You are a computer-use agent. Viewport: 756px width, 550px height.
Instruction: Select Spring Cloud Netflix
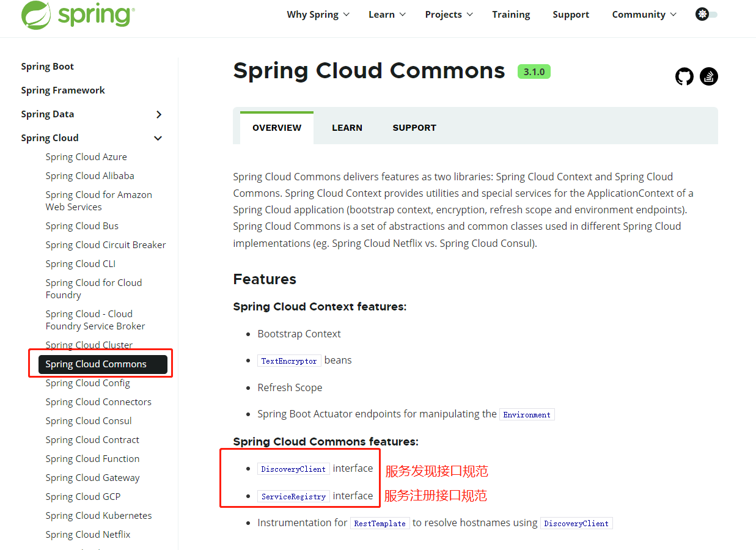click(x=88, y=535)
